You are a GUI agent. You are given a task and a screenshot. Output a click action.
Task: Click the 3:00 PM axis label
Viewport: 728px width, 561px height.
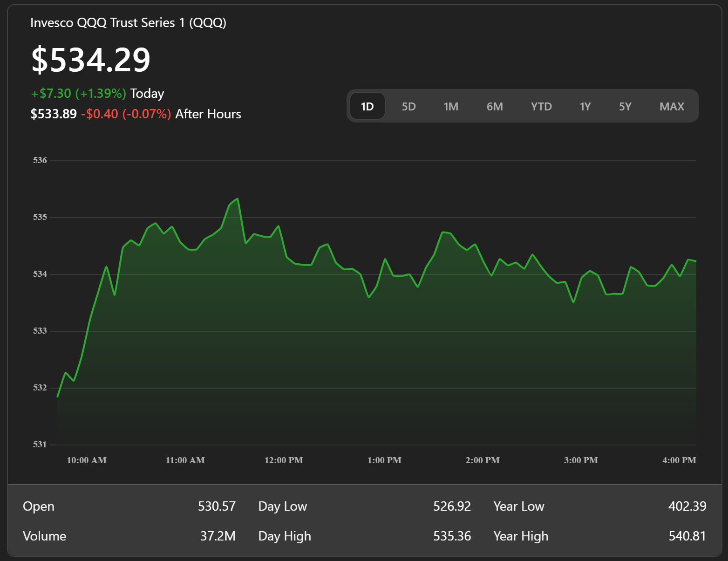(581, 460)
